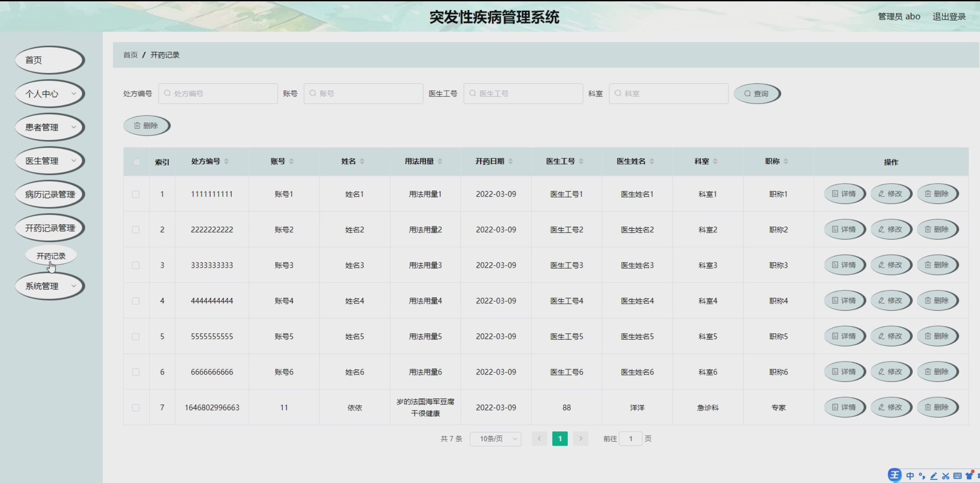The height and width of the screenshot is (483, 980).
Task: Click the 首页 breadcrumb link
Action: (x=130, y=55)
